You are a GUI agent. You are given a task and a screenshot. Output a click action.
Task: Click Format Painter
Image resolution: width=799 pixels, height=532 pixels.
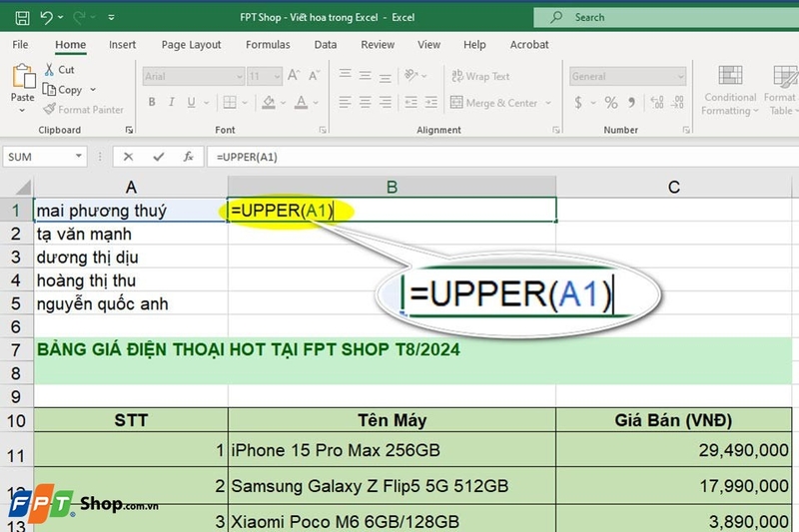(x=84, y=110)
